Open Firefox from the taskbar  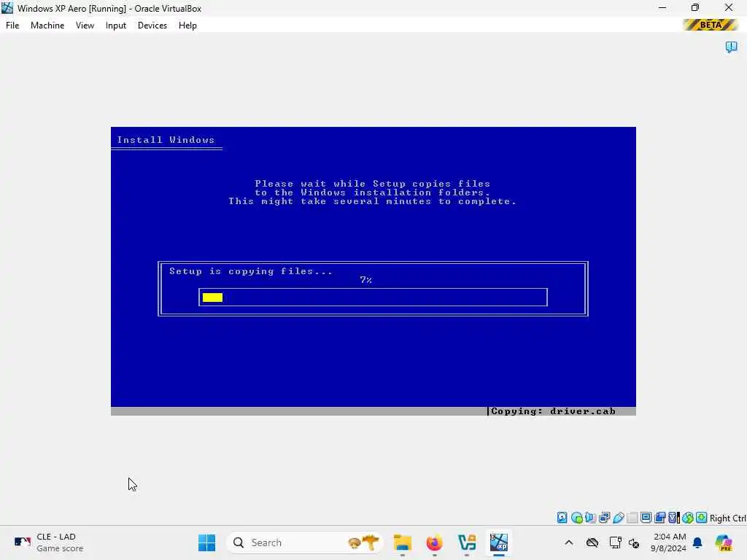[x=435, y=542]
